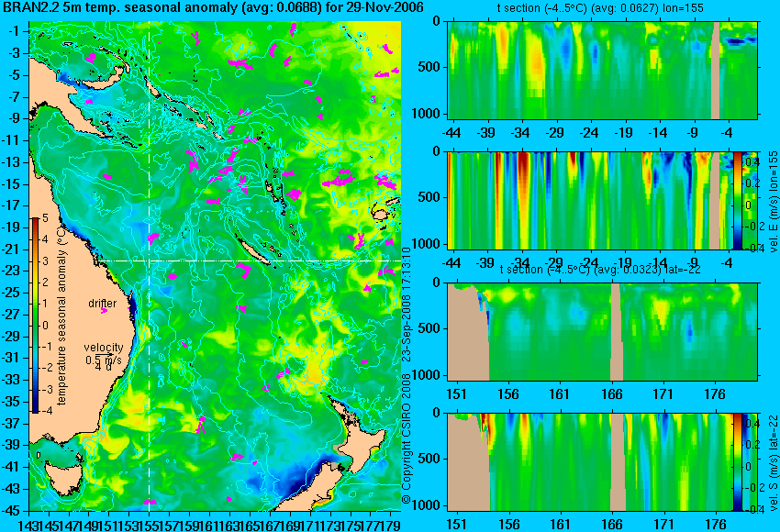The height and width of the screenshot is (532, 780).
Task: Click the 'temperature seasonal anomaly (°C)' vertical label
Action: 61,318
